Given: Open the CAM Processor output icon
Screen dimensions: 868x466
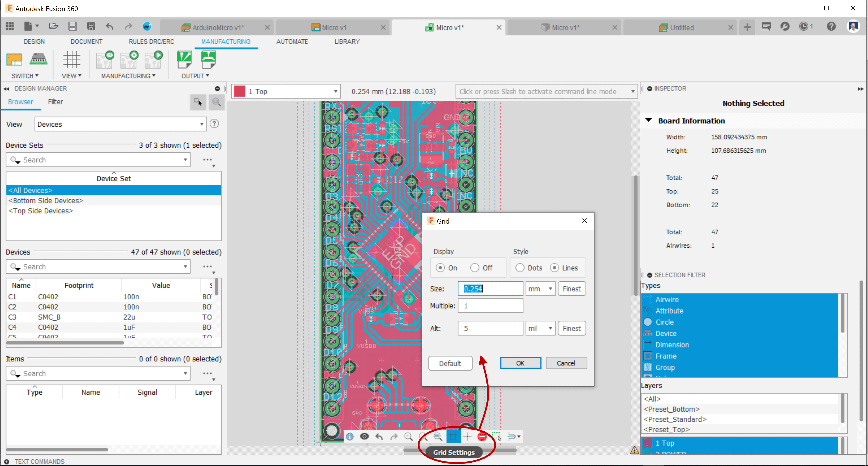Looking at the screenshot, I should pos(184,60).
